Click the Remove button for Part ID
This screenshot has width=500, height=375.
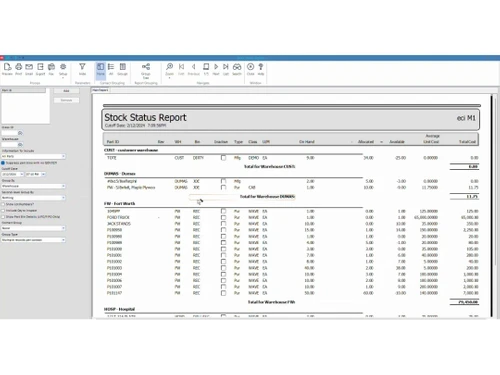point(66,100)
